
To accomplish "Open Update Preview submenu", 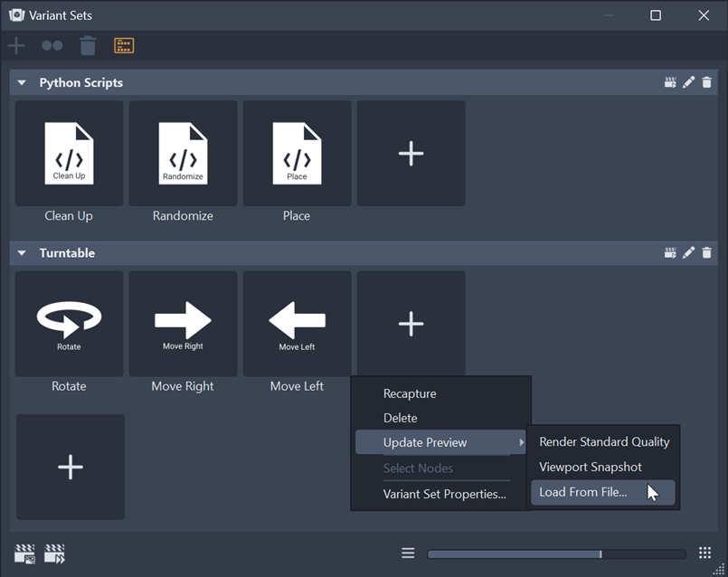I will point(440,442).
